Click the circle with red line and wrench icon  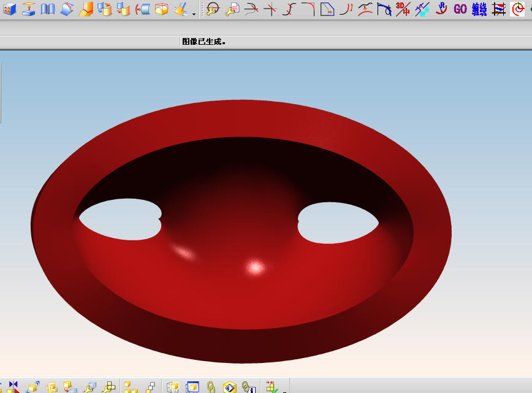[x=213, y=9]
